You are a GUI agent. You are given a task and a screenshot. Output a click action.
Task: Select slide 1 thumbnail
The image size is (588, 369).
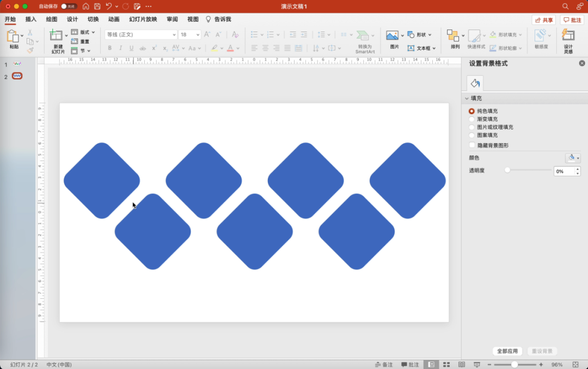(x=17, y=64)
